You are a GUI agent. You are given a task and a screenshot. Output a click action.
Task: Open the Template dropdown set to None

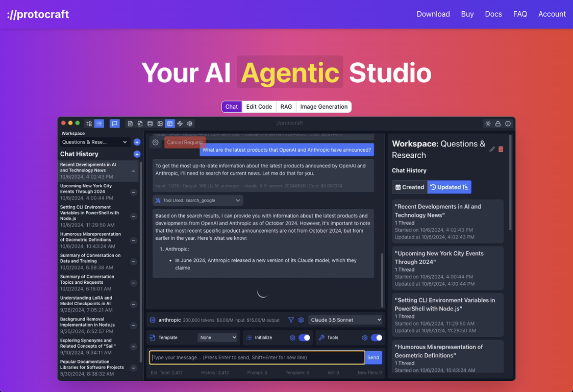218,337
